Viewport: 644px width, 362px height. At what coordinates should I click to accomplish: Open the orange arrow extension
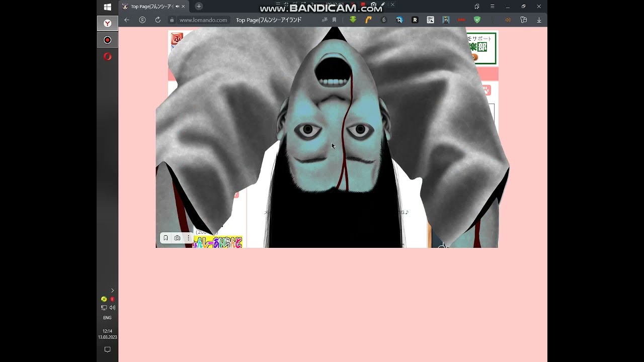pyautogui.click(x=368, y=20)
